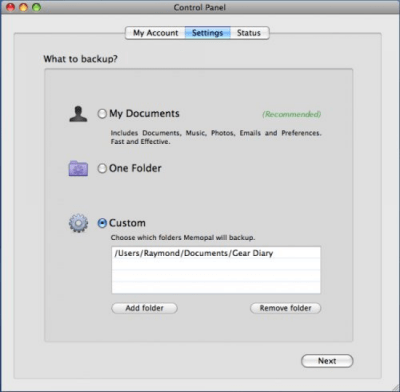Image resolution: width=400 pixels, height=392 pixels.
Task: Select the Custom radio button
Action: (102, 223)
